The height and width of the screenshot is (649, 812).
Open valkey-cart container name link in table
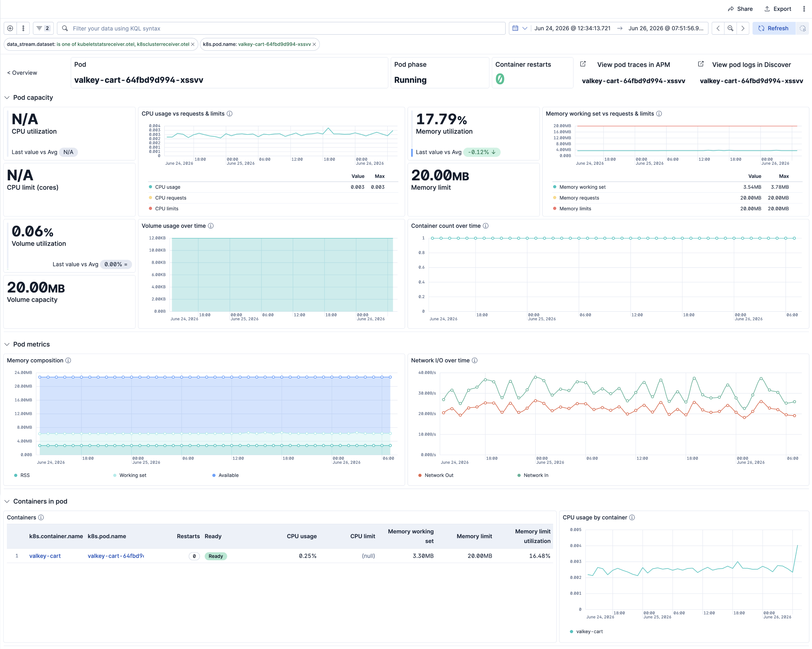[x=45, y=556]
